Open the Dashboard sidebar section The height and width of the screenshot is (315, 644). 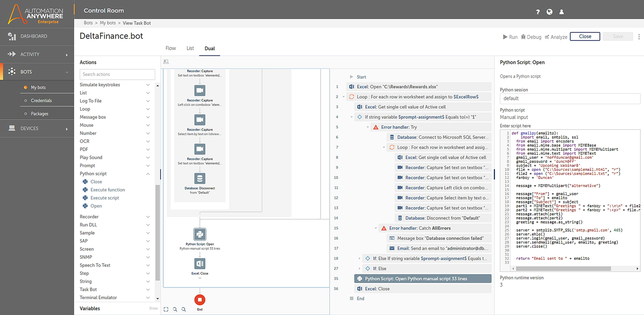[x=34, y=36]
